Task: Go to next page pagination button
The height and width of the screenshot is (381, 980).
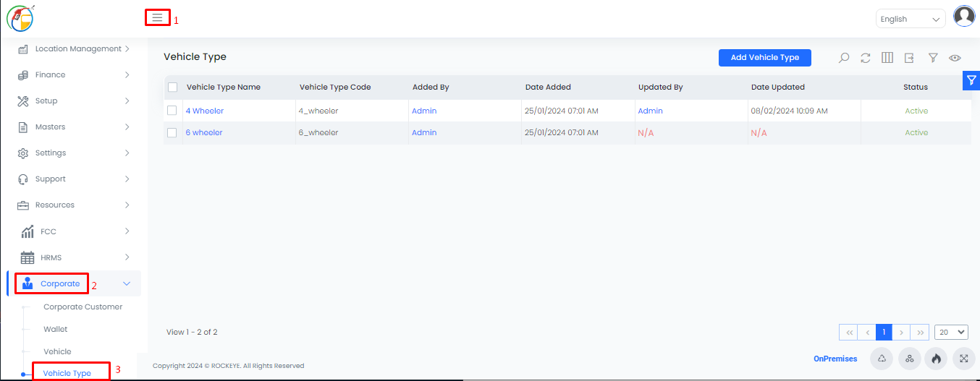Action: click(x=901, y=332)
